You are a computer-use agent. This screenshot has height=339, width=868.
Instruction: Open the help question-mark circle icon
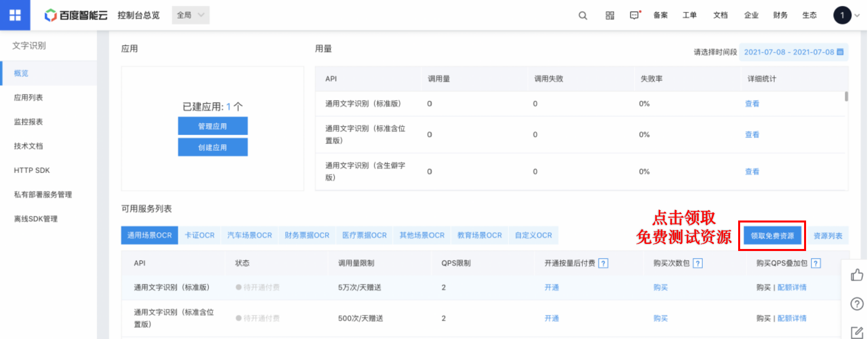point(857,303)
